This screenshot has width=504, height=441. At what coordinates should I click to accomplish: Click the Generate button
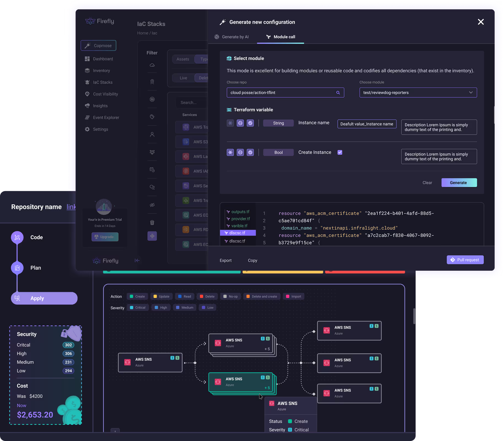coord(459,183)
